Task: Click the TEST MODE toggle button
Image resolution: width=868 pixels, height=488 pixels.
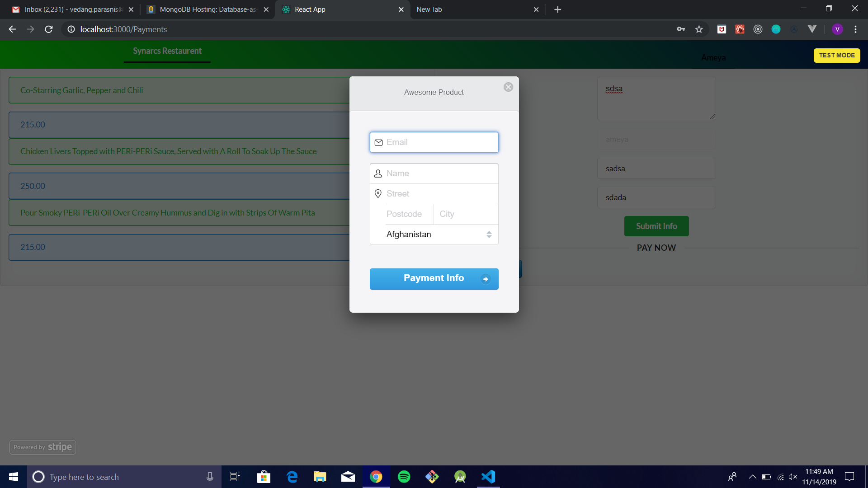Action: pyautogui.click(x=837, y=55)
